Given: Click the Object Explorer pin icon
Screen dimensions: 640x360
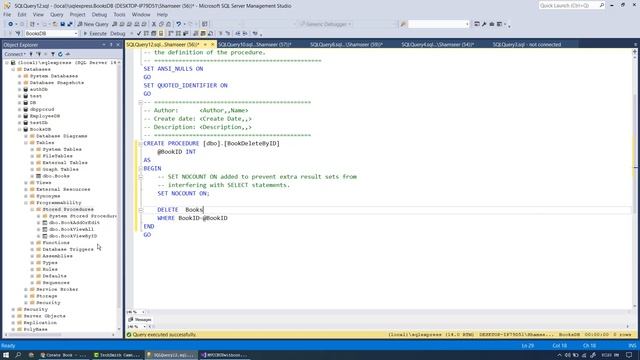Looking at the screenshot, I should (x=111, y=45).
